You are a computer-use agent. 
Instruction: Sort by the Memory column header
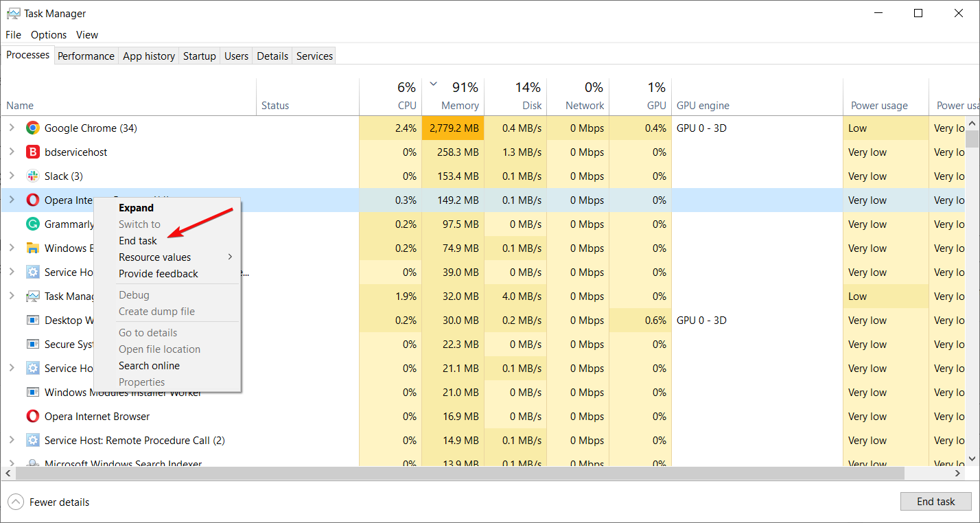tap(453, 97)
